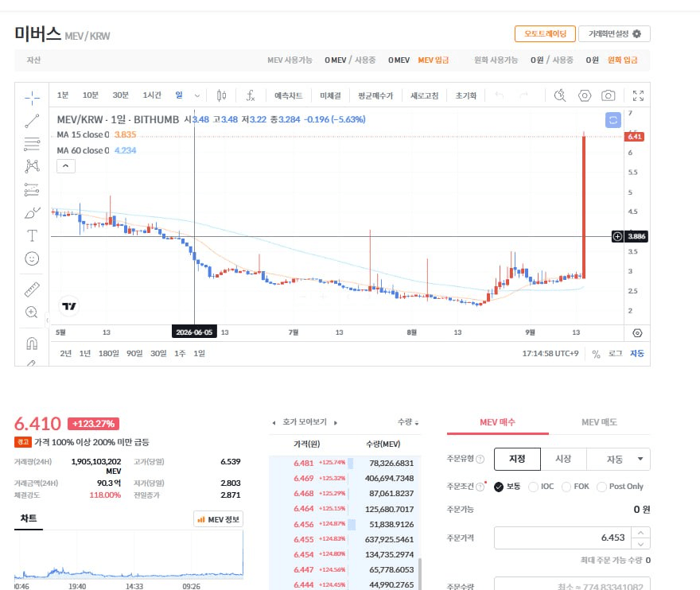Select the 30일 date range

point(158,354)
